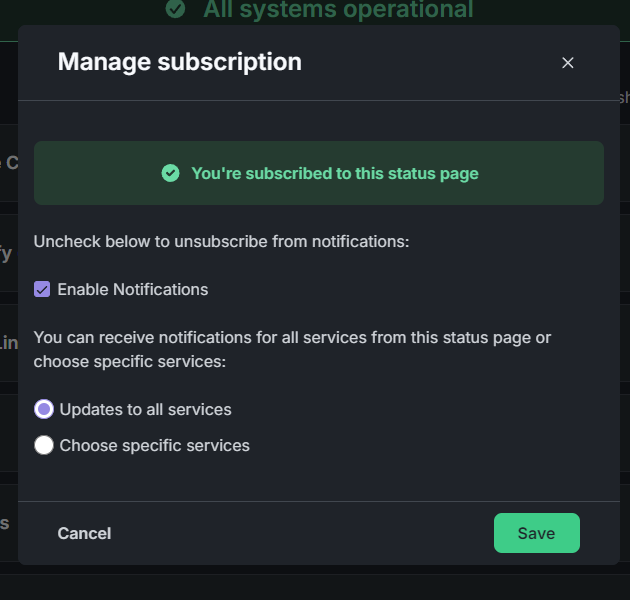Save the subscription settings
Screen dimensions: 630x600
tap(536, 533)
